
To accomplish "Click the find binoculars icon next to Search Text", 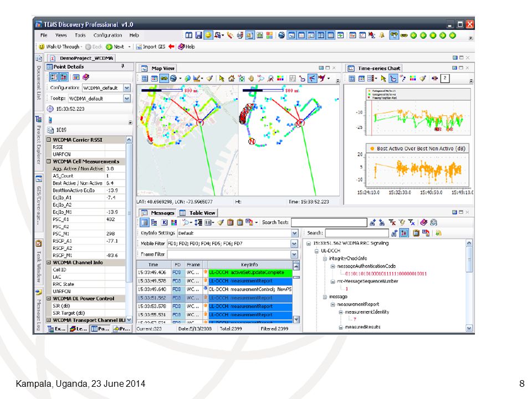I will click(372, 223).
